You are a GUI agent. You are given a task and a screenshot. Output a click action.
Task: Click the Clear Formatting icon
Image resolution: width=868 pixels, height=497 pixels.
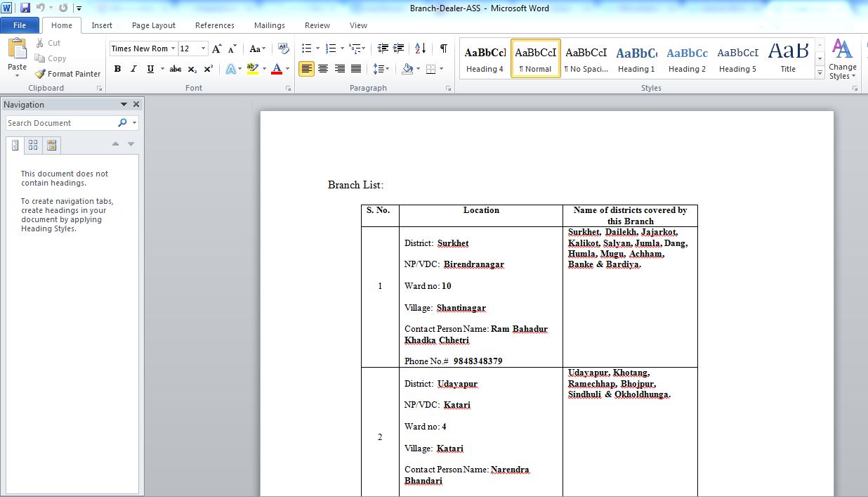pyautogui.click(x=284, y=49)
